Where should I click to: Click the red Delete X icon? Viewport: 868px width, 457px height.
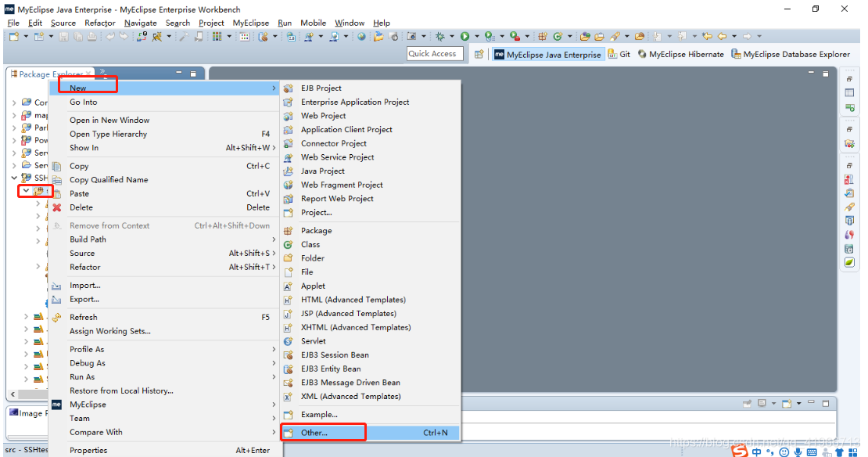click(x=57, y=207)
